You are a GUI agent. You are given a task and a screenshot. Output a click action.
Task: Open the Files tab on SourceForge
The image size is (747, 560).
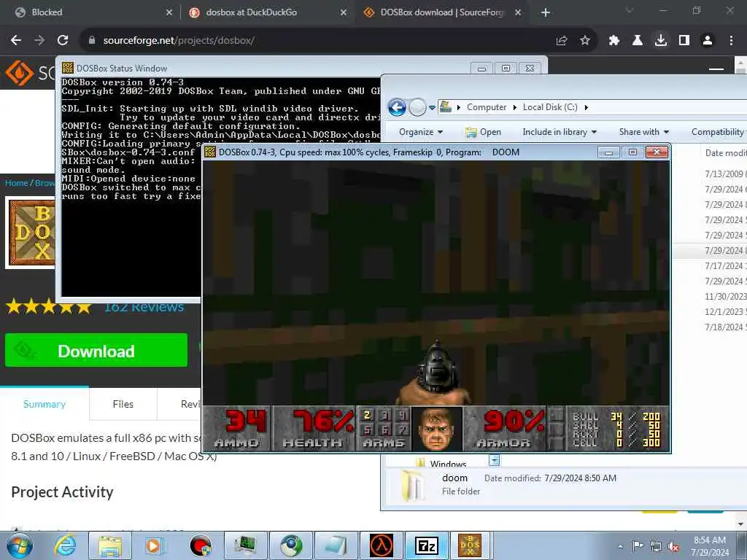123,404
